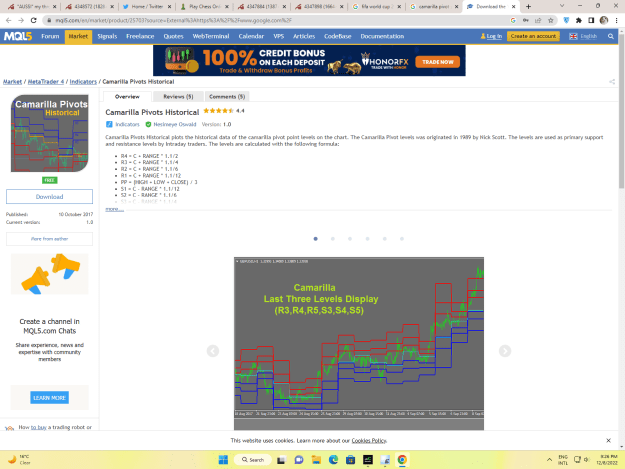The width and height of the screenshot is (625, 469).
Task: Select the fourth carousel dot
Action: (367, 239)
